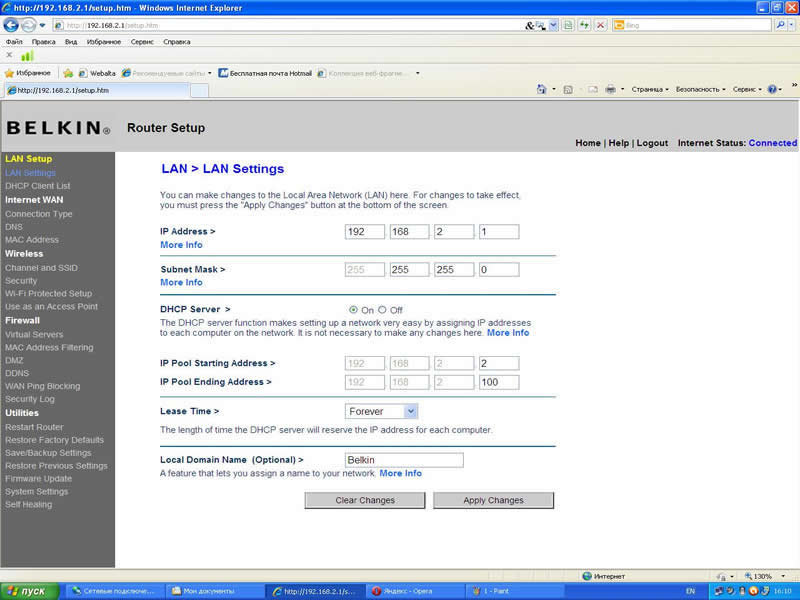Expand the address bar dropdown arrow

click(x=554, y=24)
